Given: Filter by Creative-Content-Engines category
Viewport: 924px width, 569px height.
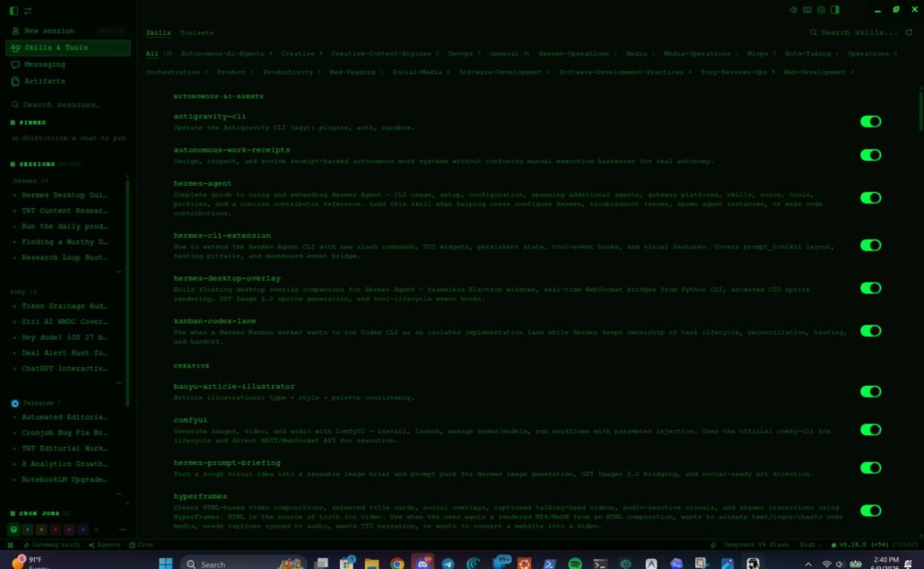Looking at the screenshot, I should pyautogui.click(x=385, y=54).
